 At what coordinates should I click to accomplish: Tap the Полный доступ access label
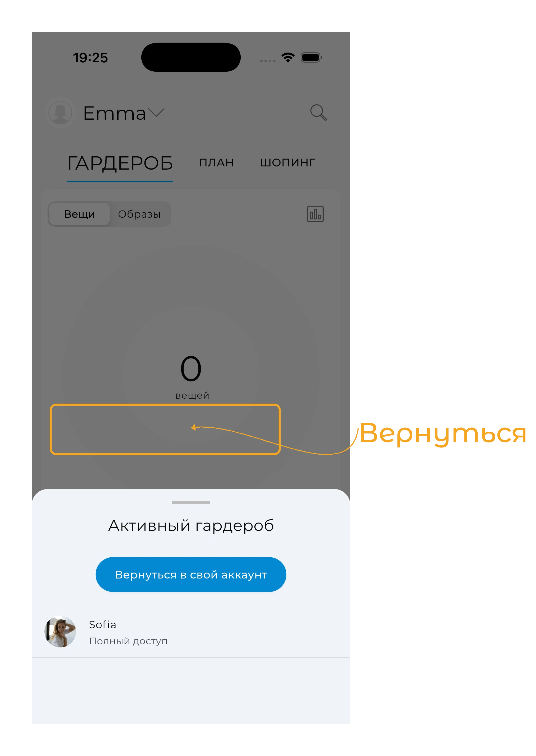pyautogui.click(x=128, y=641)
